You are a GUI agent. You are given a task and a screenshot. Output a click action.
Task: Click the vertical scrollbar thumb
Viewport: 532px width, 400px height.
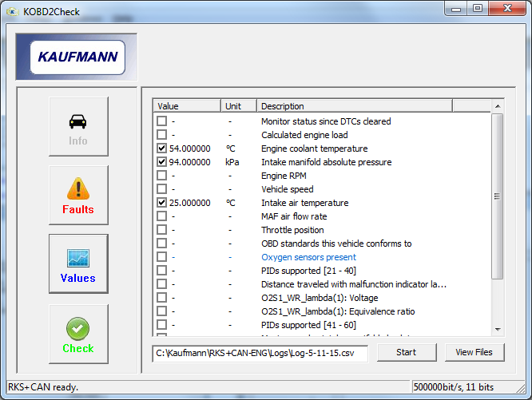498,196
